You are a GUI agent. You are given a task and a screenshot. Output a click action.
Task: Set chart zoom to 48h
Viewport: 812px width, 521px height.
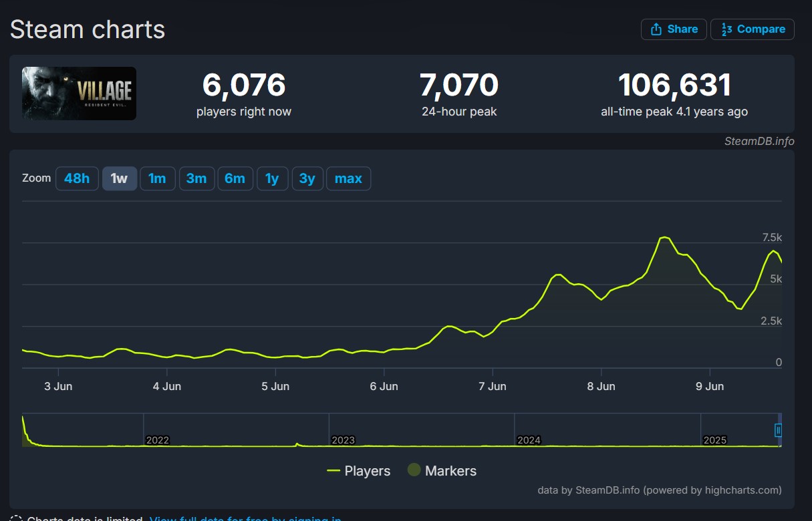(x=77, y=178)
